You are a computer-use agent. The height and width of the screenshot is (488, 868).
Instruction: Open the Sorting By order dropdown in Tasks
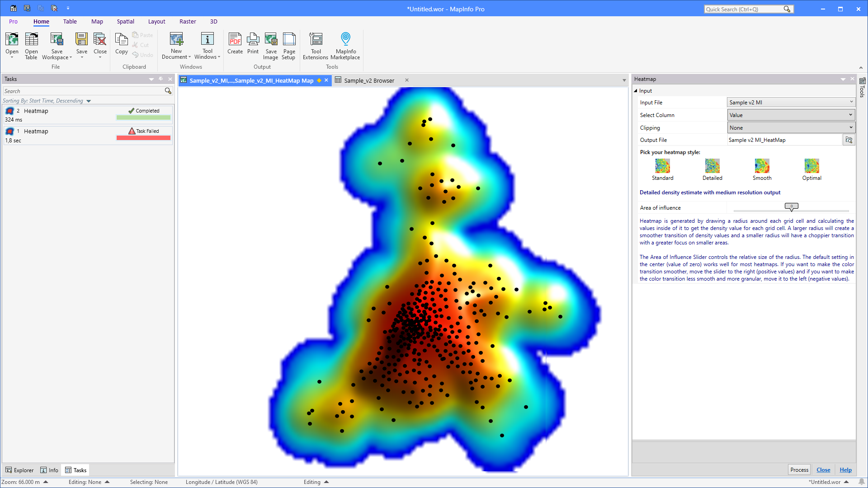point(88,100)
